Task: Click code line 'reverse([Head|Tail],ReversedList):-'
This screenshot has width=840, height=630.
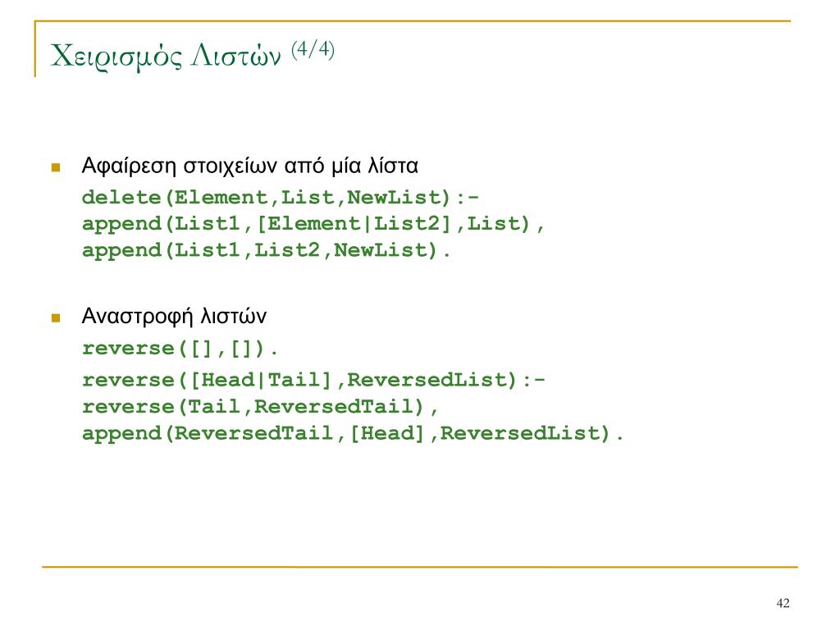Action: (313, 381)
